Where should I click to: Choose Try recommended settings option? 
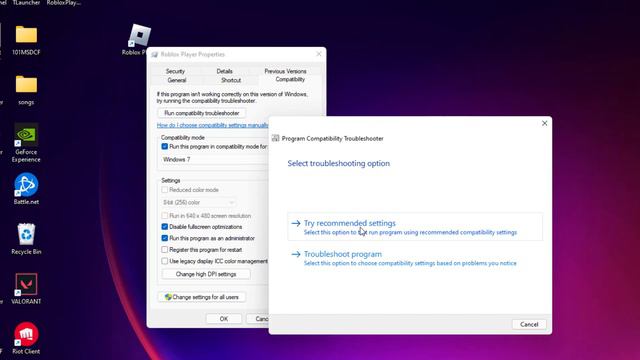(x=415, y=227)
